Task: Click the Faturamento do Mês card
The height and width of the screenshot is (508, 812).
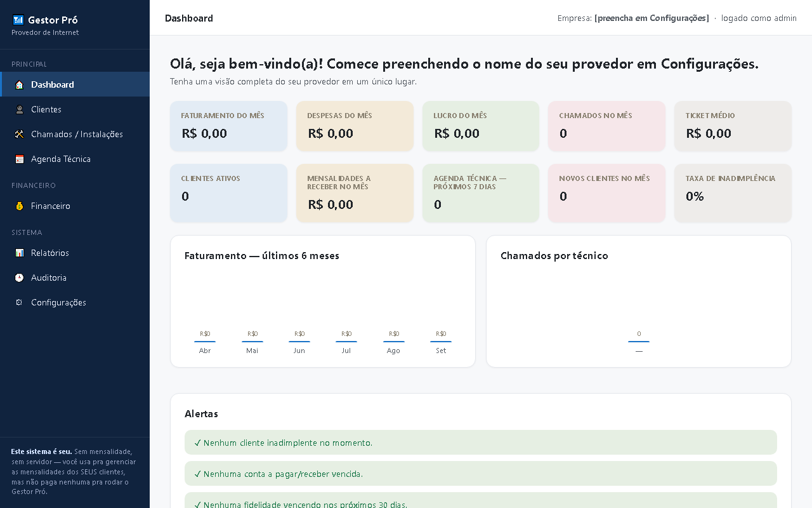Action: click(x=228, y=126)
